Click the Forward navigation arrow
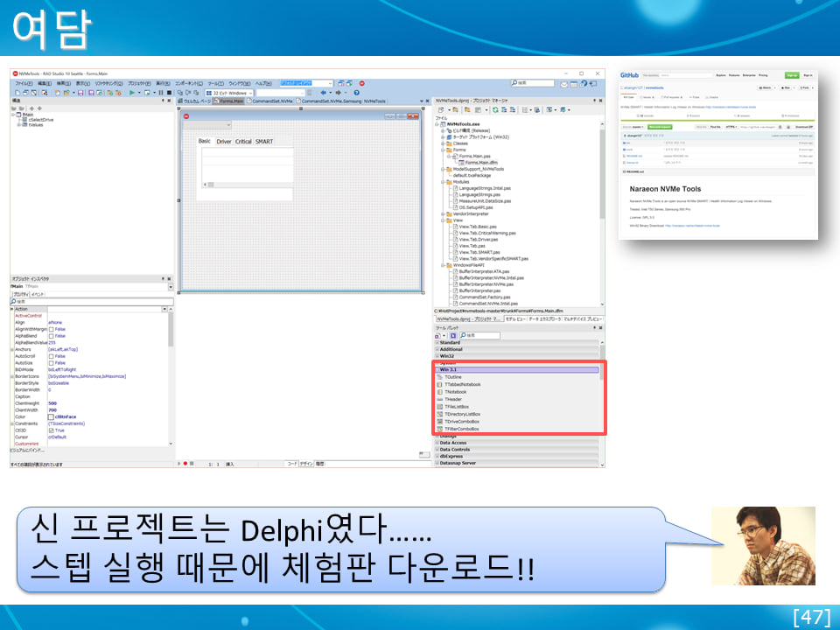The image size is (840, 630). [338, 93]
